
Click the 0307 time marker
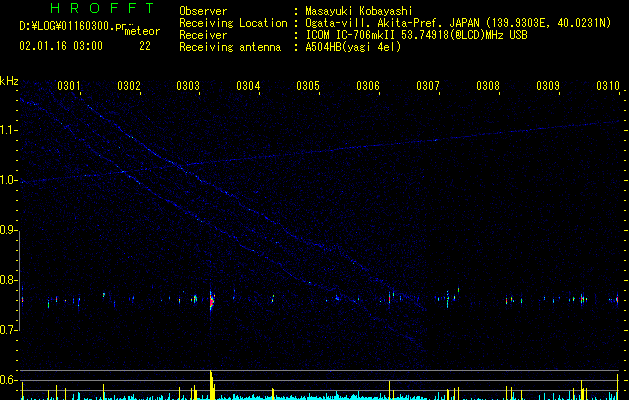tap(428, 85)
